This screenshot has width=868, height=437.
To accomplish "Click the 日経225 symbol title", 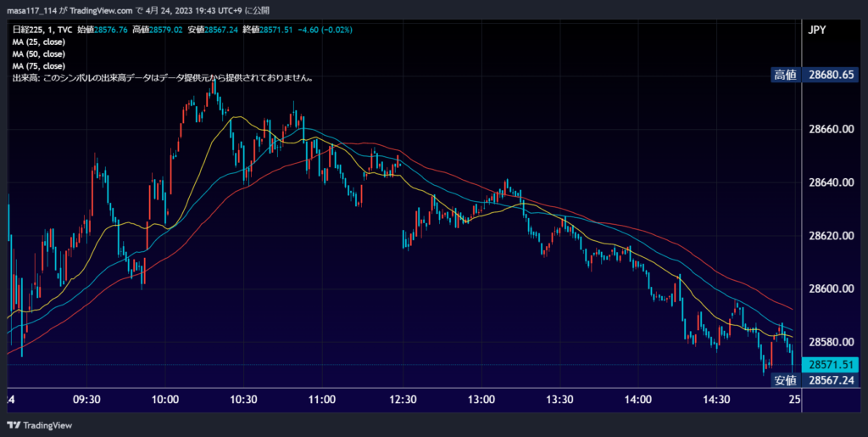I will [25, 30].
